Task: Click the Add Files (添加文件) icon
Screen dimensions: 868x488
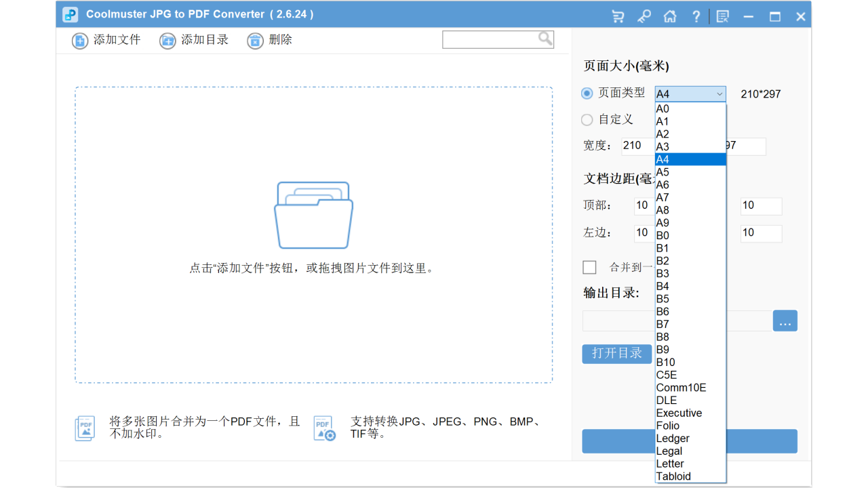Action: click(79, 41)
